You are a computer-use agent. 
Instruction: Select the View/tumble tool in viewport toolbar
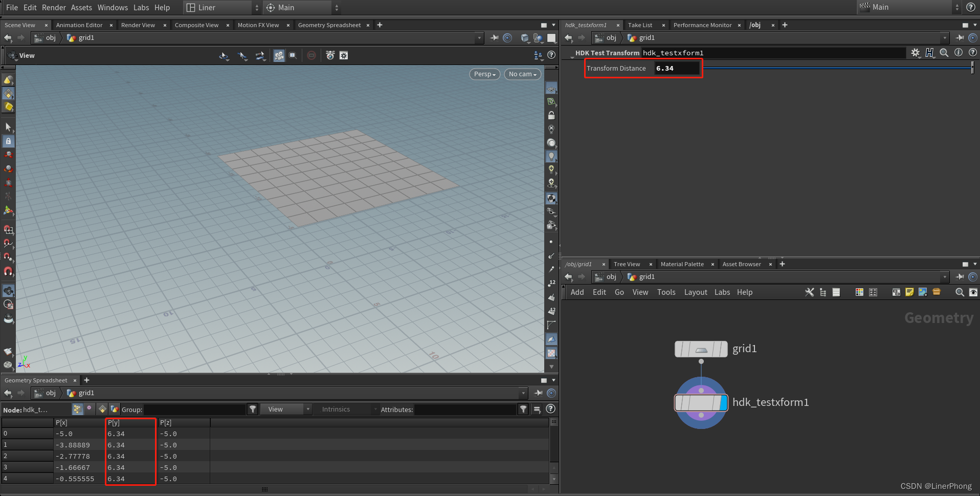pyautogui.click(x=224, y=56)
